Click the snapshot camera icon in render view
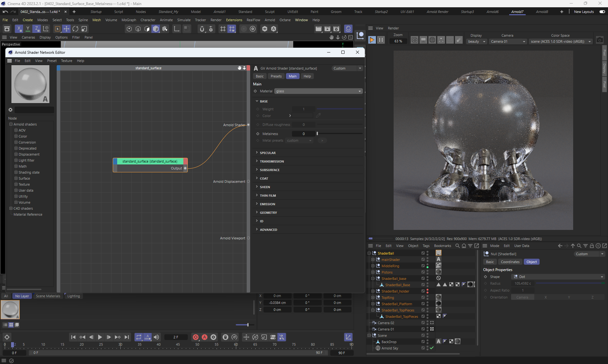Image resolution: width=608 pixels, height=364 pixels. point(599,40)
